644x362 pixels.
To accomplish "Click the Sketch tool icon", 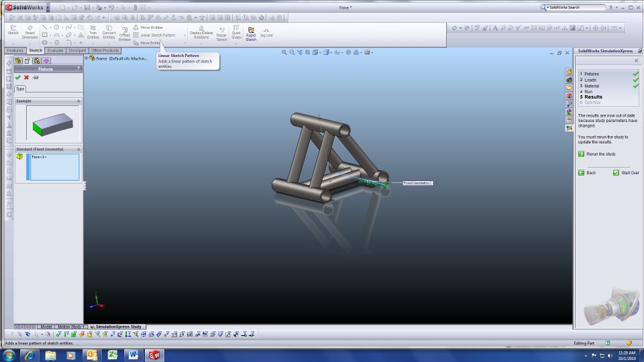I will 13,30.
